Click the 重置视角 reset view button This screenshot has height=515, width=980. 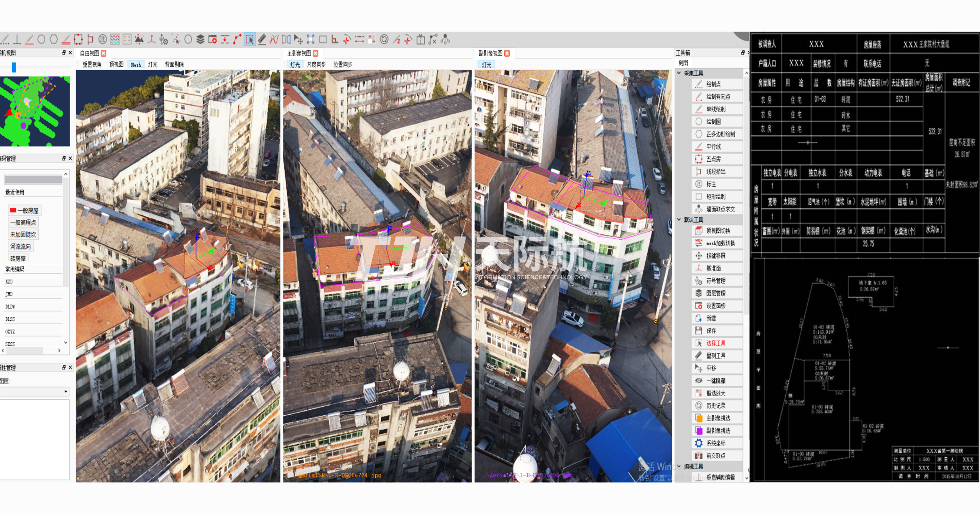point(92,64)
